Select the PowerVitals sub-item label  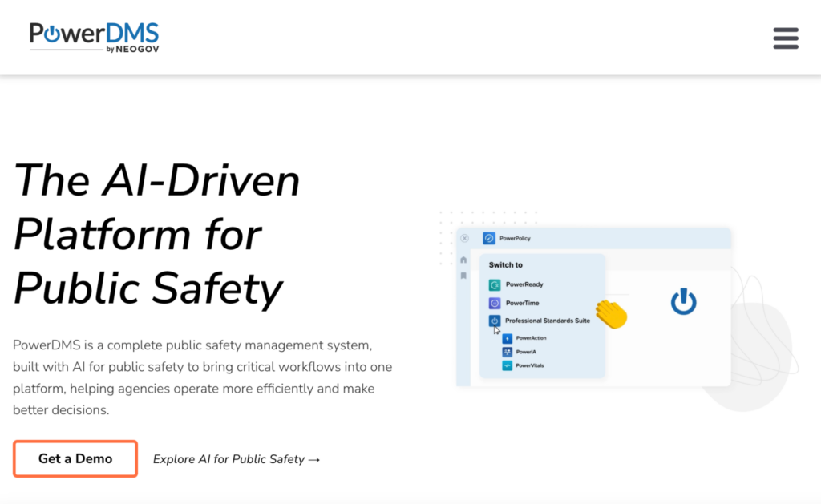coord(529,365)
